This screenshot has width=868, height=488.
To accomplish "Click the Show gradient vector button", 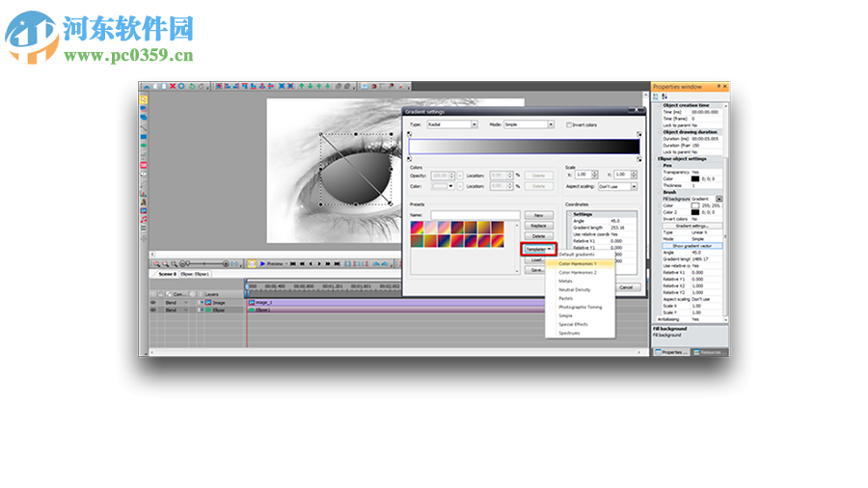I will click(692, 246).
